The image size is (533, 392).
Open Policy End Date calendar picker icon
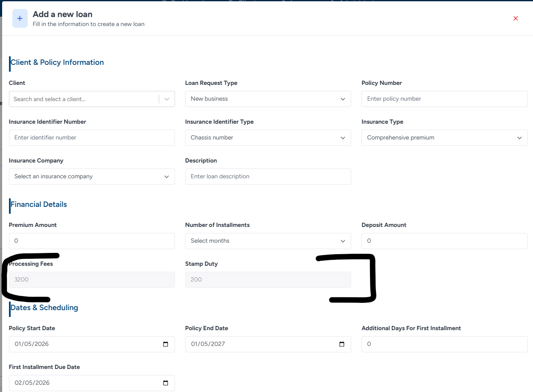pos(341,344)
